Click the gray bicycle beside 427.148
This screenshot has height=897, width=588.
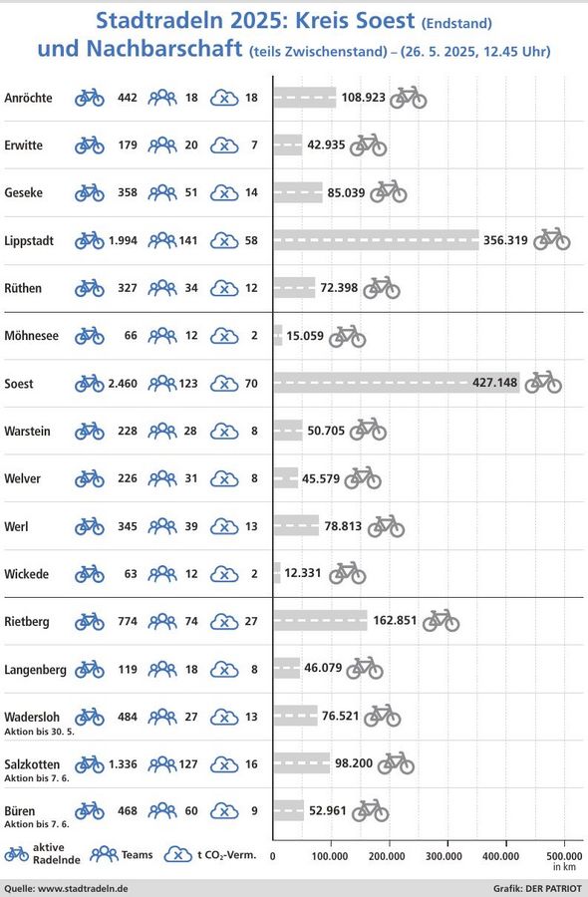(x=543, y=382)
